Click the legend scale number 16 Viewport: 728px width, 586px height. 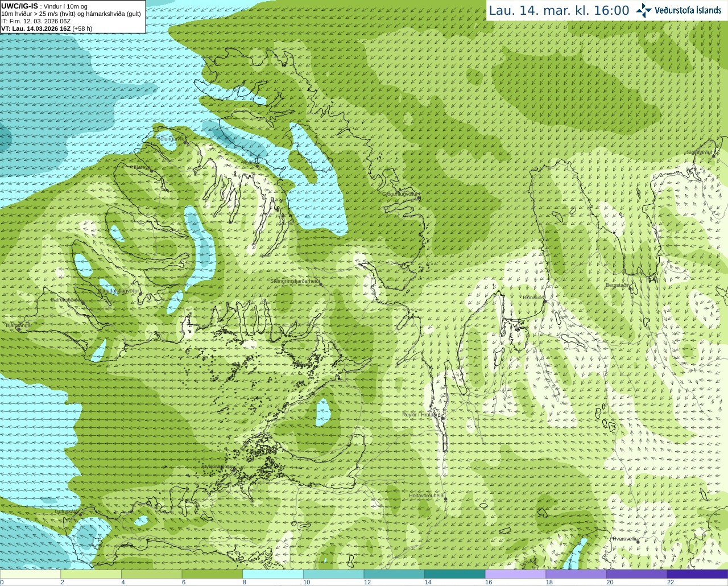(x=489, y=582)
